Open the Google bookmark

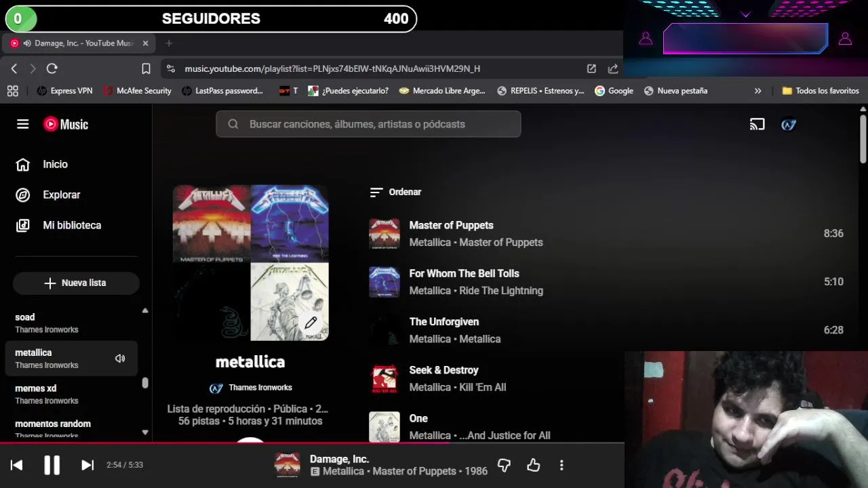coord(614,91)
